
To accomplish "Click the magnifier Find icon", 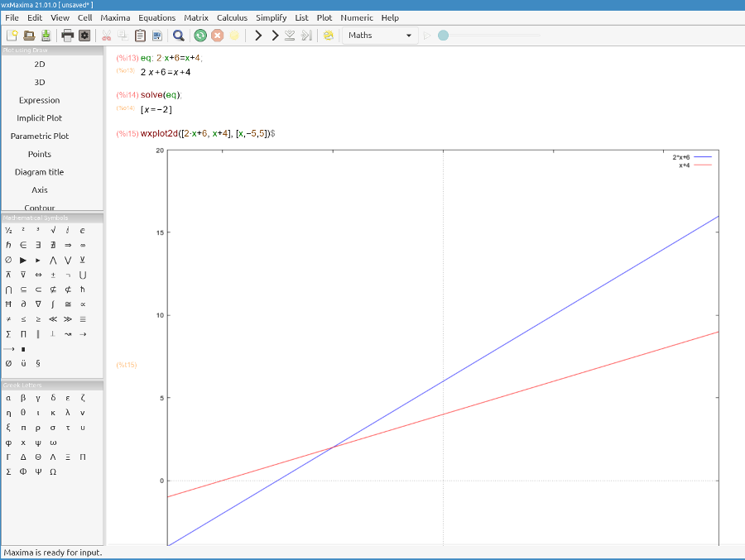I will (178, 35).
